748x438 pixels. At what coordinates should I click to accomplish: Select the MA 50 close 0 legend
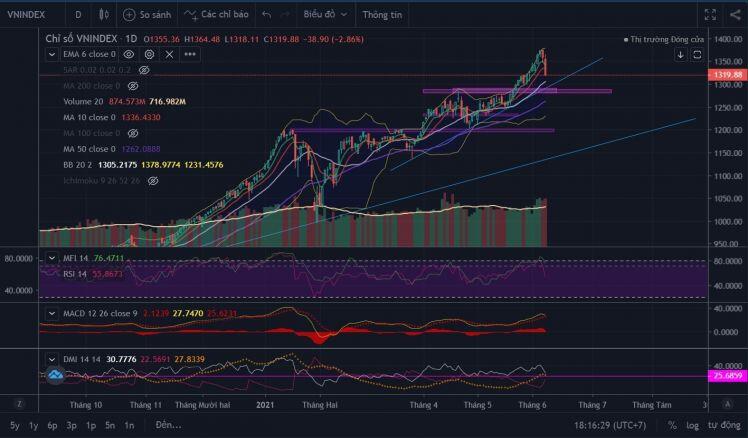pos(89,149)
